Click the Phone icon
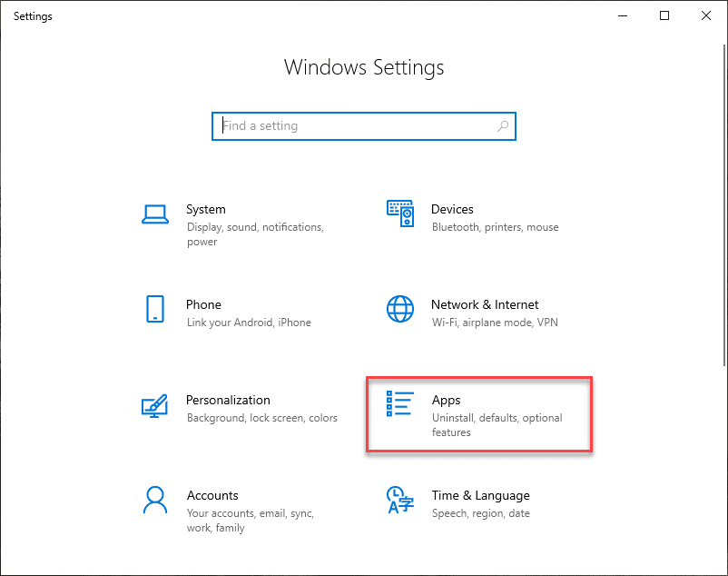Viewport: 728px width, 576px height. tap(155, 309)
